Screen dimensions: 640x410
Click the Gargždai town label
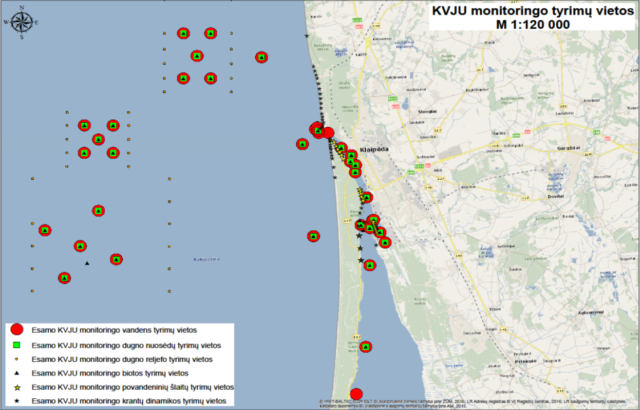coord(570,148)
